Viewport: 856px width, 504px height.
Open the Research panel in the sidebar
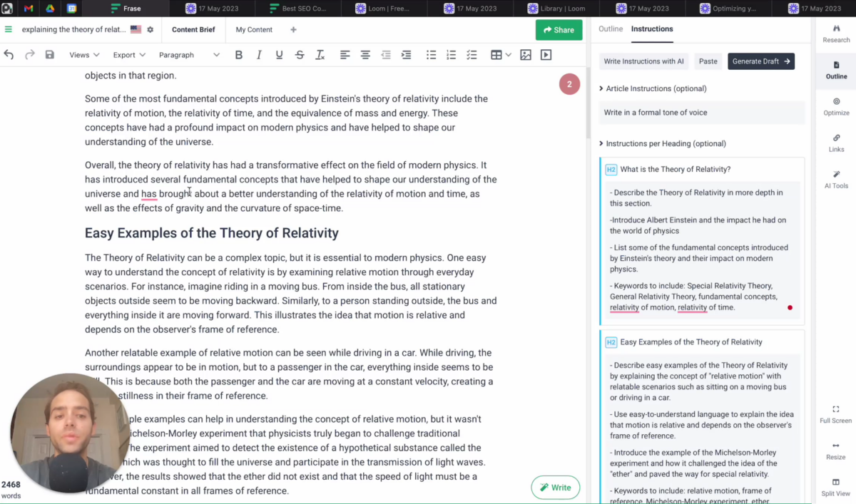[836, 34]
